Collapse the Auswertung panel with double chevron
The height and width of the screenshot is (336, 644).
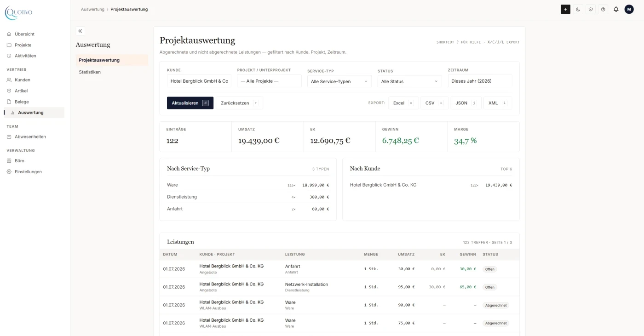pyautogui.click(x=80, y=31)
